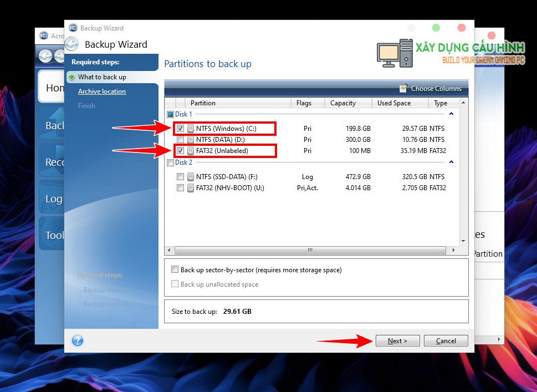The height and width of the screenshot is (392, 537).
Task: Click the drive icon of NTFS (SSD-DATA) (F:)
Action: pos(191,177)
